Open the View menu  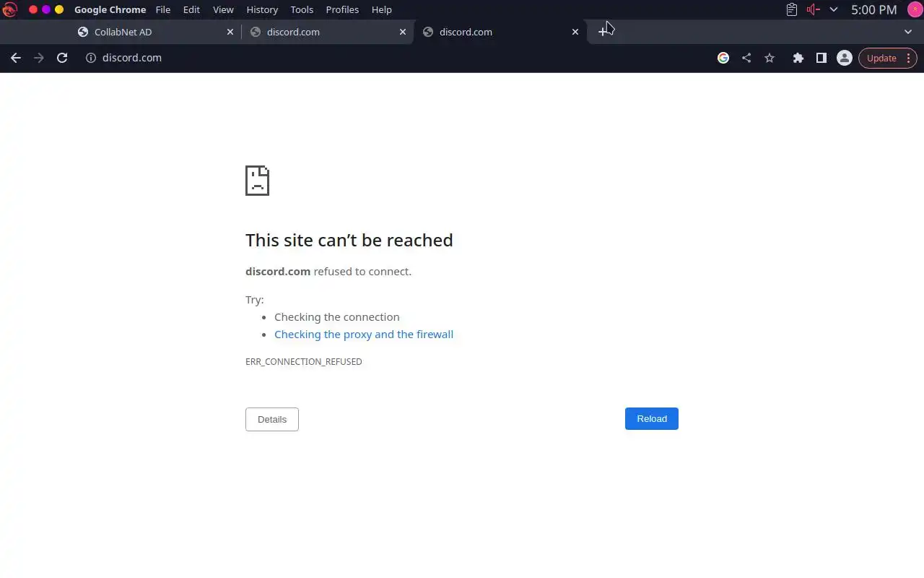click(223, 9)
